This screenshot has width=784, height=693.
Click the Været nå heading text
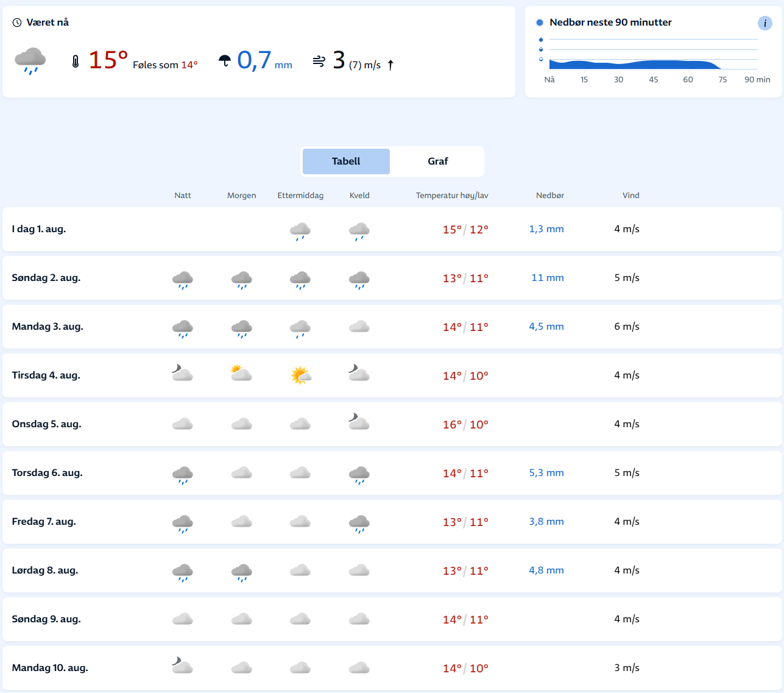point(48,23)
